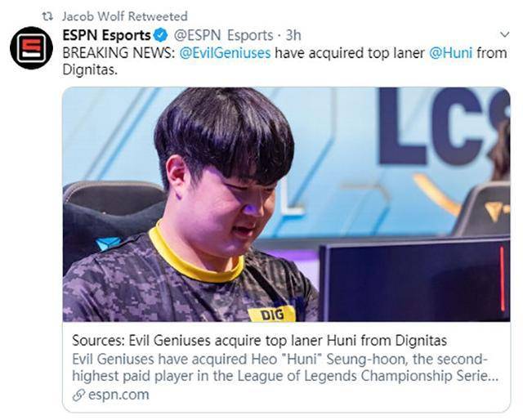Open the @Huni mention
Viewport: 523px width, 420px height.
(451, 53)
